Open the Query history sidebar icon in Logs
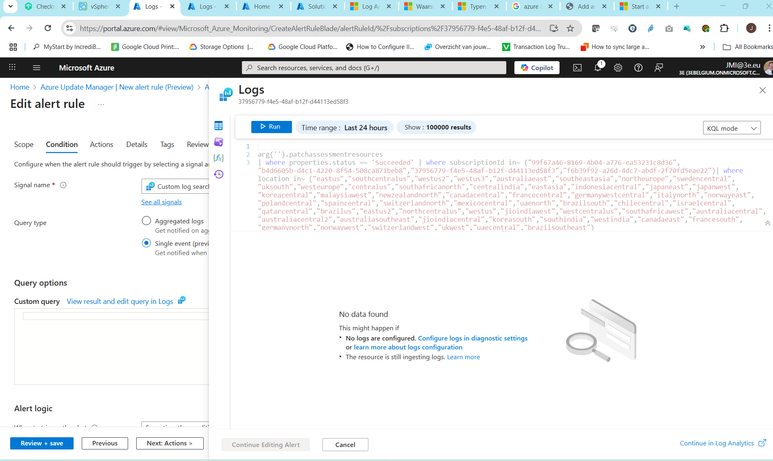This screenshot has height=461, width=773. tap(219, 174)
